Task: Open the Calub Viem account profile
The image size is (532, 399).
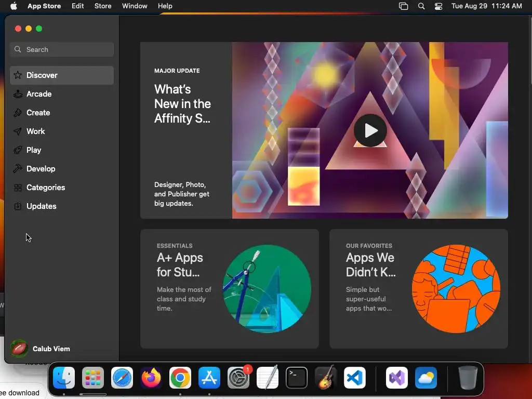Action: coord(41,349)
